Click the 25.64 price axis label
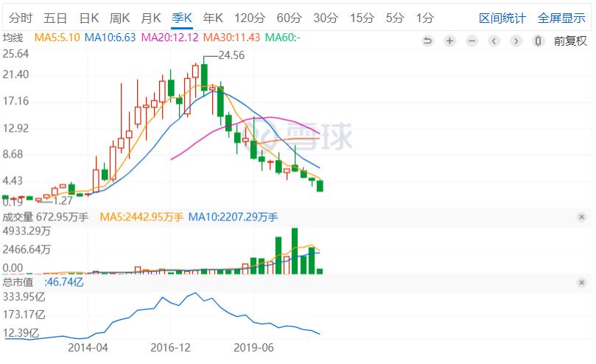596x364 pixels. point(15,54)
